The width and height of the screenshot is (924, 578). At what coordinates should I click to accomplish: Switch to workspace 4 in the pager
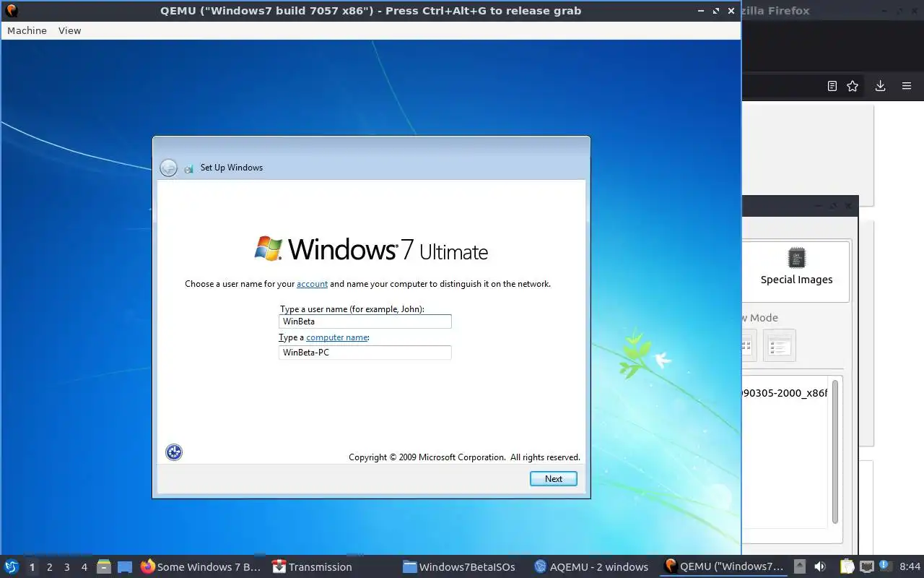pyautogui.click(x=84, y=567)
